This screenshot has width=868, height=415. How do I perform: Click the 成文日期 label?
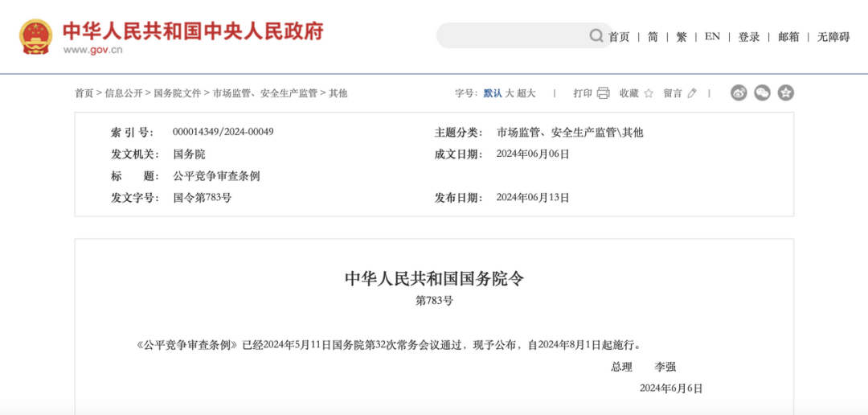(459, 154)
